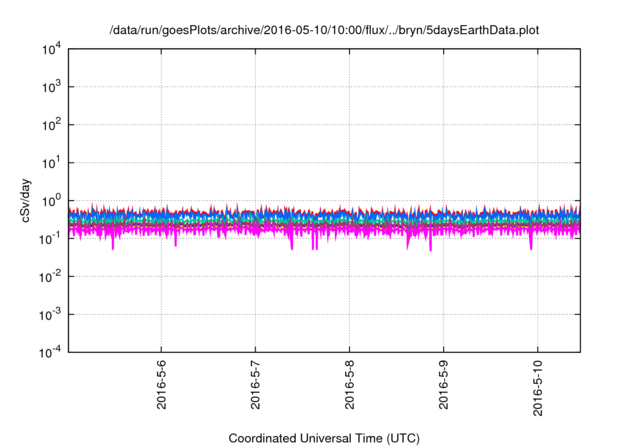Click the 10^-1 y-axis tick label
Screen dimensions: 640x448
(x=50, y=239)
